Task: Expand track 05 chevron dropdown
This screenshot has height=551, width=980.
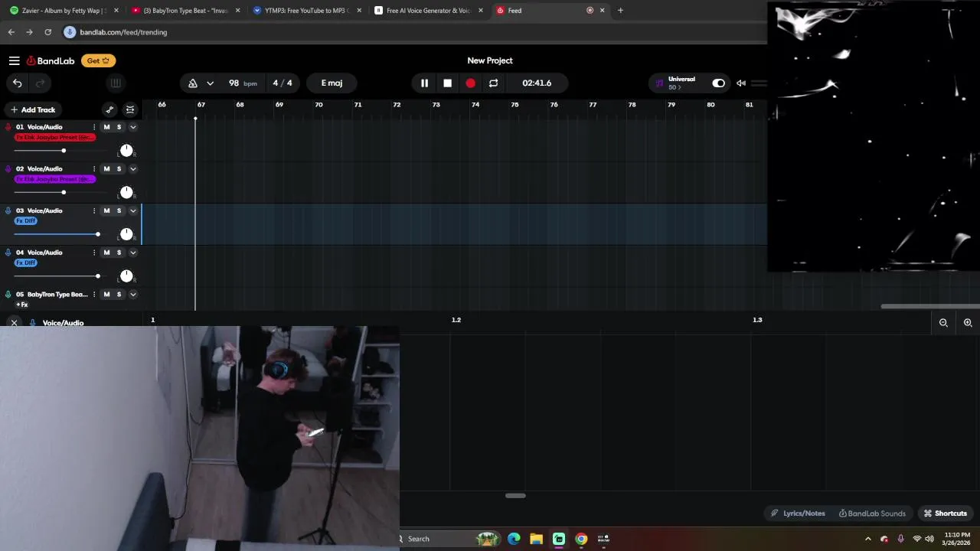Action: coord(132,294)
